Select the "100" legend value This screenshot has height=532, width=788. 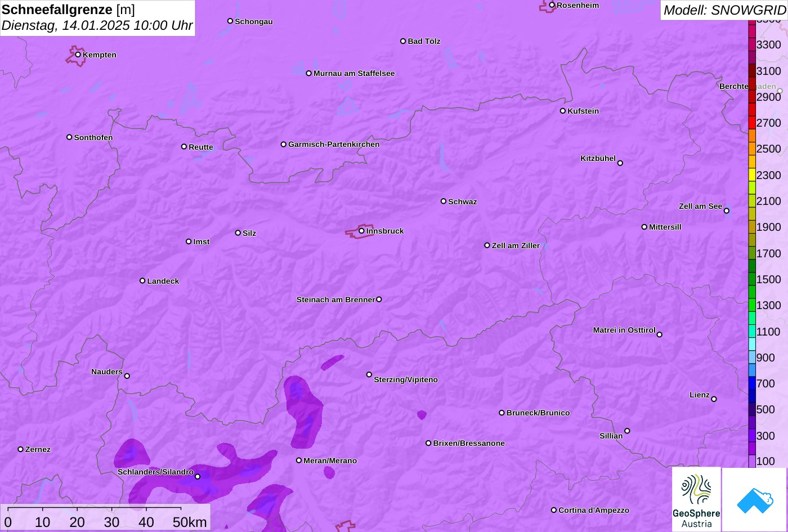(x=766, y=461)
